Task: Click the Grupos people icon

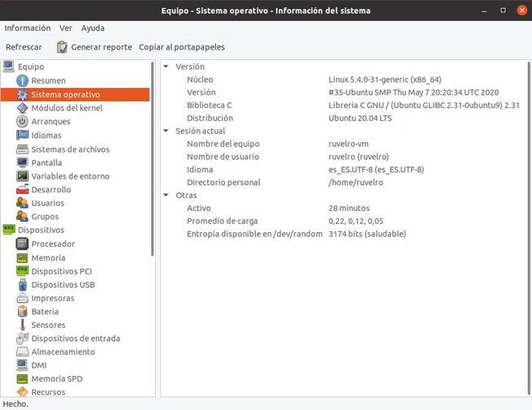Action: pyautogui.click(x=23, y=216)
